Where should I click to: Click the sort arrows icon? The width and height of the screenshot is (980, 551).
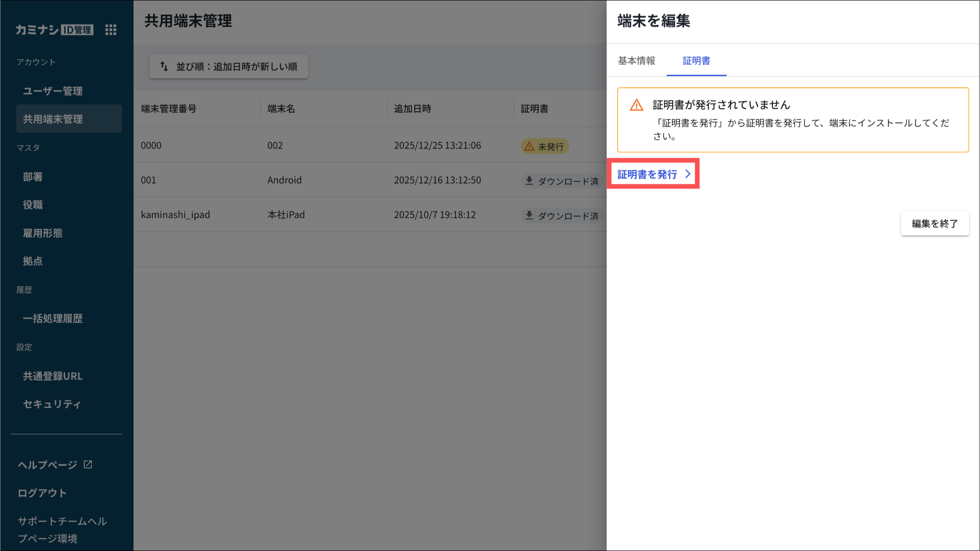coord(164,66)
